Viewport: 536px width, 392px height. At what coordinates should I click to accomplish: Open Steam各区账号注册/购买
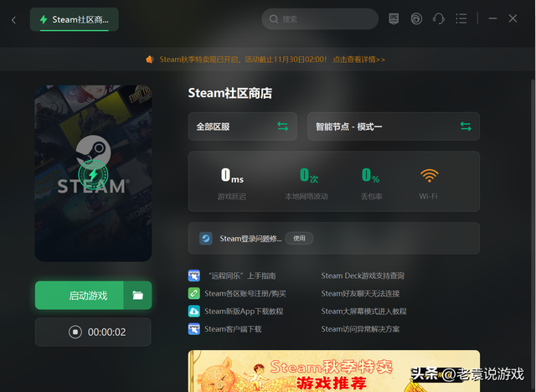pyautogui.click(x=245, y=293)
